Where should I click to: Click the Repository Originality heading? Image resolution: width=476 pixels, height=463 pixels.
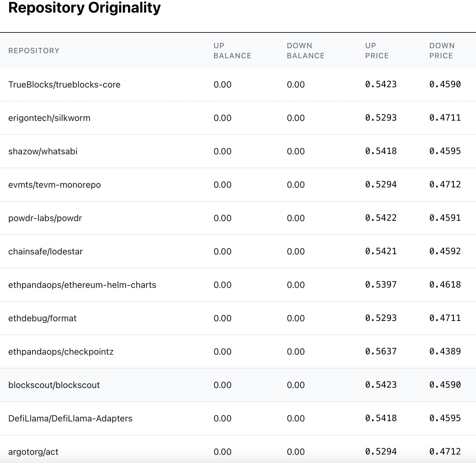84,8
